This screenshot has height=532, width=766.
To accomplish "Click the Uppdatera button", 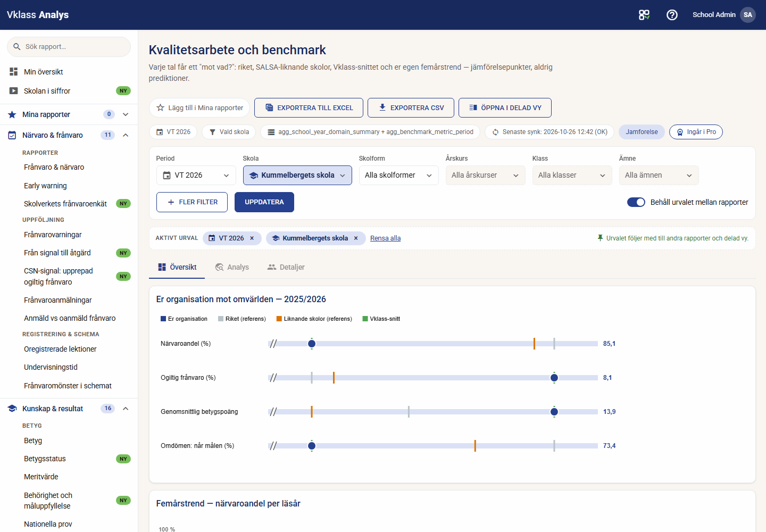I will point(264,202).
